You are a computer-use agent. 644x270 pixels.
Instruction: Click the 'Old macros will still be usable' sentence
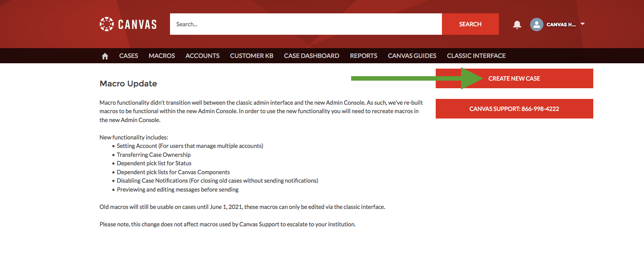[242, 207]
